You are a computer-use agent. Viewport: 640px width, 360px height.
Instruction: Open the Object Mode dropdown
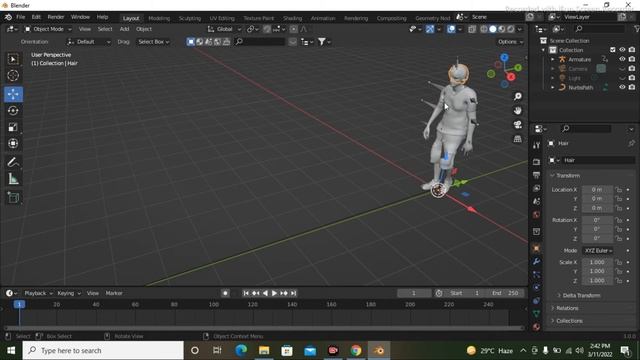click(x=48, y=29)
